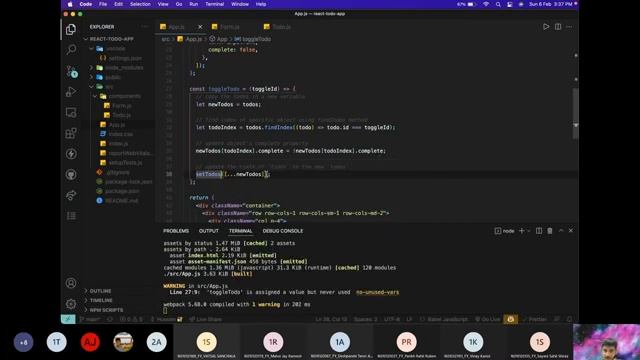The width and height of the screenshot is (640, 360).
Task: Open the Explorer view in activity bar
Action: [x=71, y=29]
